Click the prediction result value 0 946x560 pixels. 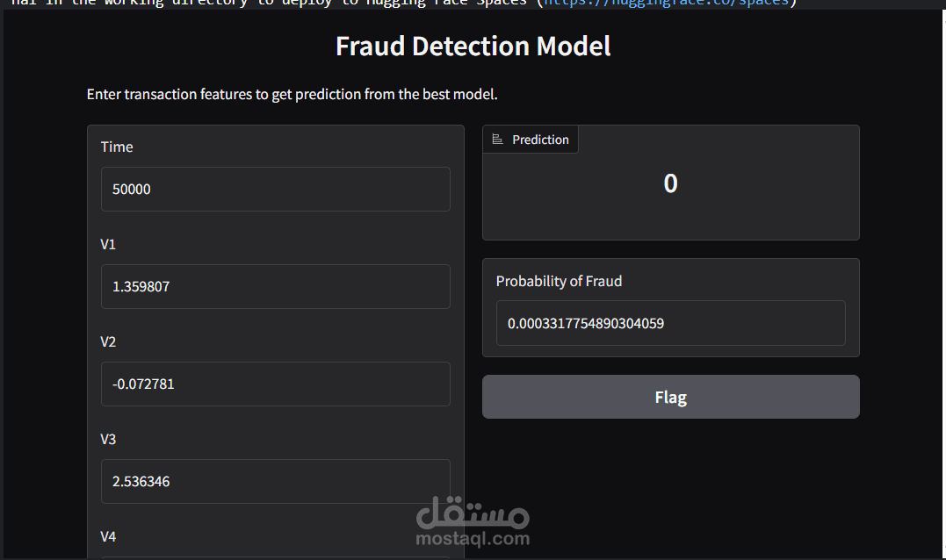[670, 183]
